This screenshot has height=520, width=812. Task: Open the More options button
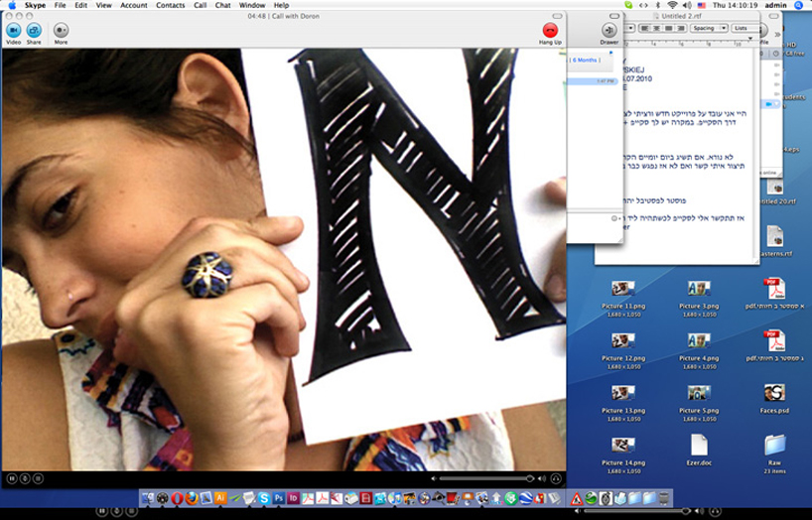[61, 31]
